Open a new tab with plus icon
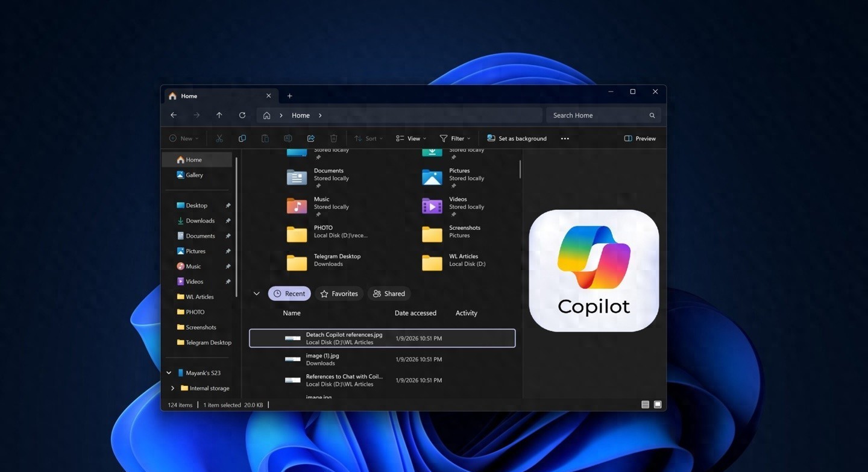The width and height of the screenshot is (868, 472). (x=289, y=96)
